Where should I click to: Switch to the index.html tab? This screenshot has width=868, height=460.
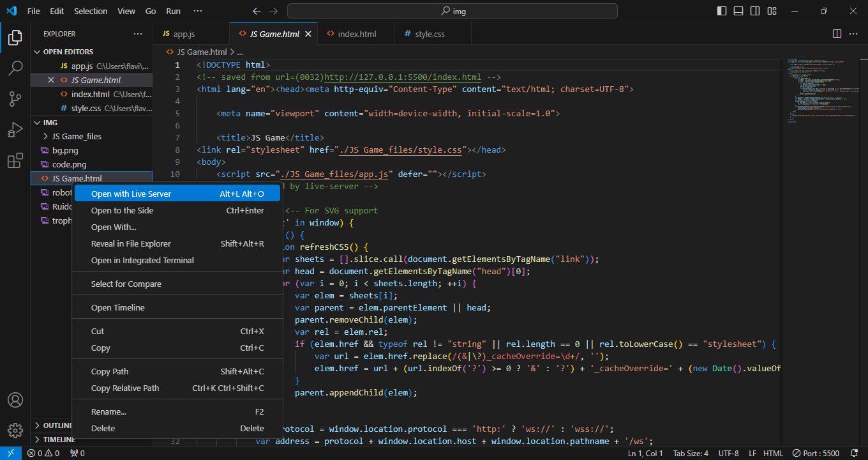coord(357,34)
